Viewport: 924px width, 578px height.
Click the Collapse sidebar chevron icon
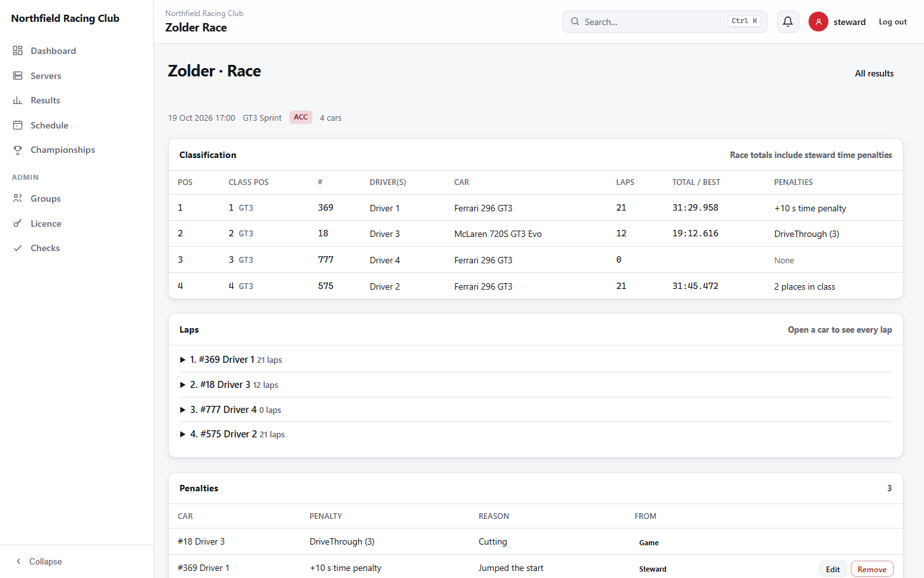point(19,561)
